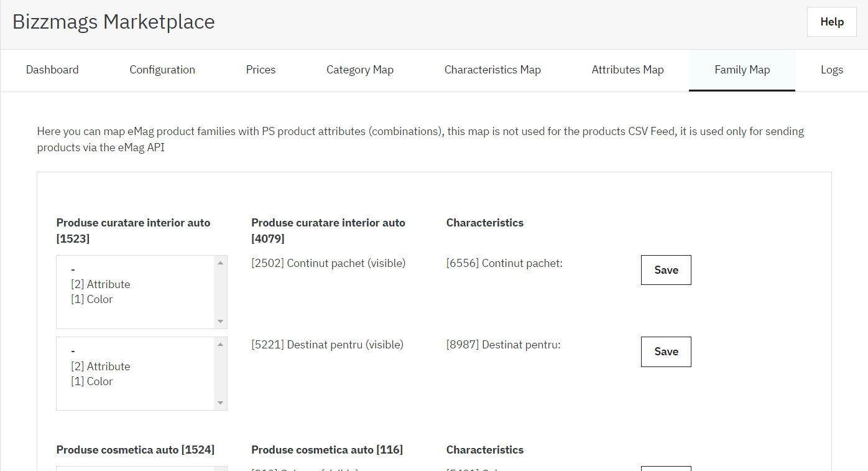Click 'Produse curatare interior auto [1523]' heading
Image resolution: width=868 pixels, height=471 pixels.
tap(133, 230)
